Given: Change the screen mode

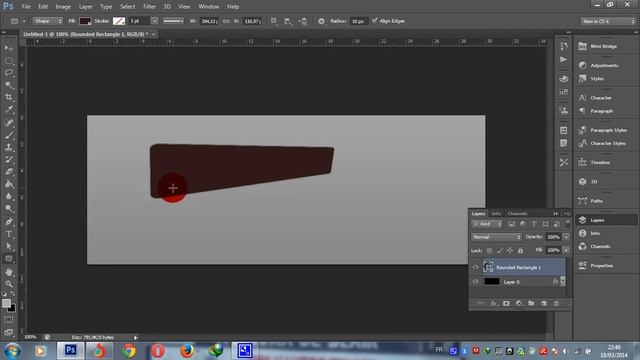Looking at the screenshot, I should click(9, 332).
